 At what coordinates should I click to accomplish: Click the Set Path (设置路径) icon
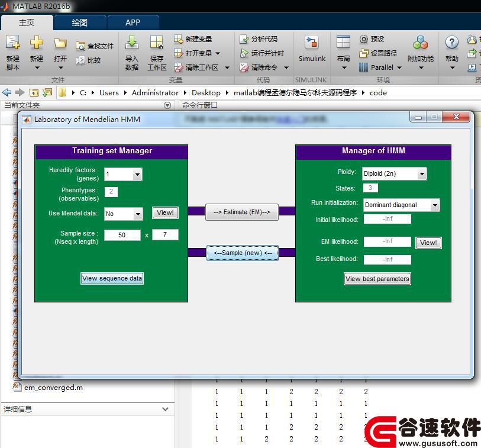coord(363,53)
